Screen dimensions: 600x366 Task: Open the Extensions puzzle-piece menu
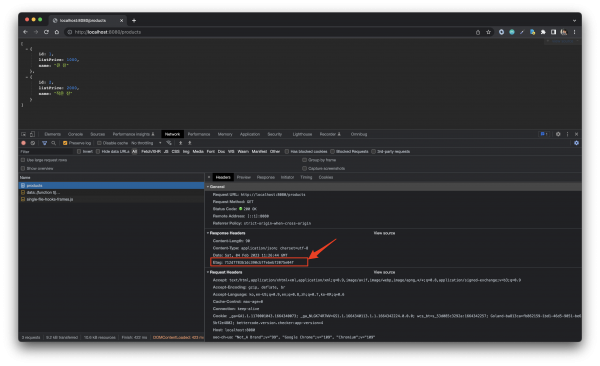543,32
